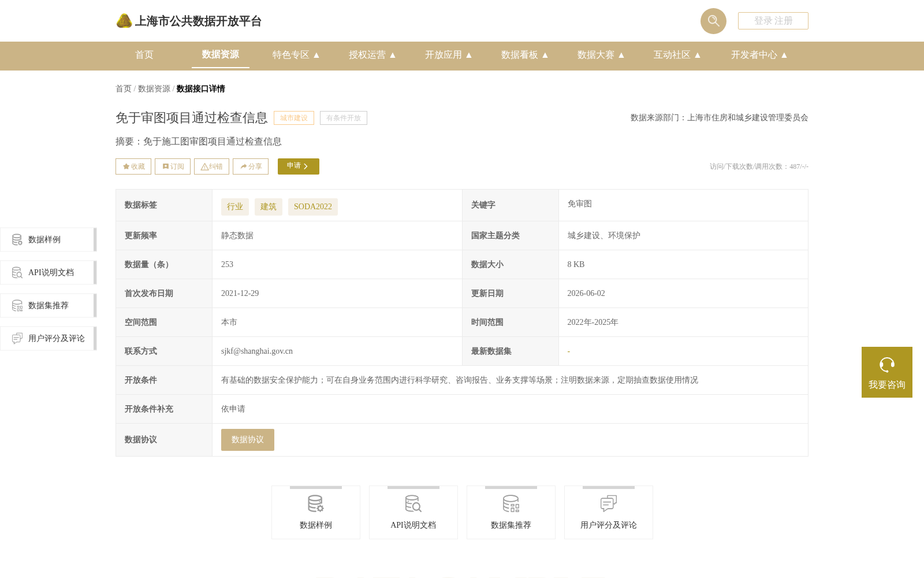Expand the 特色专区 menu
The image size is (924, 578).
click(x=296, y=55)
